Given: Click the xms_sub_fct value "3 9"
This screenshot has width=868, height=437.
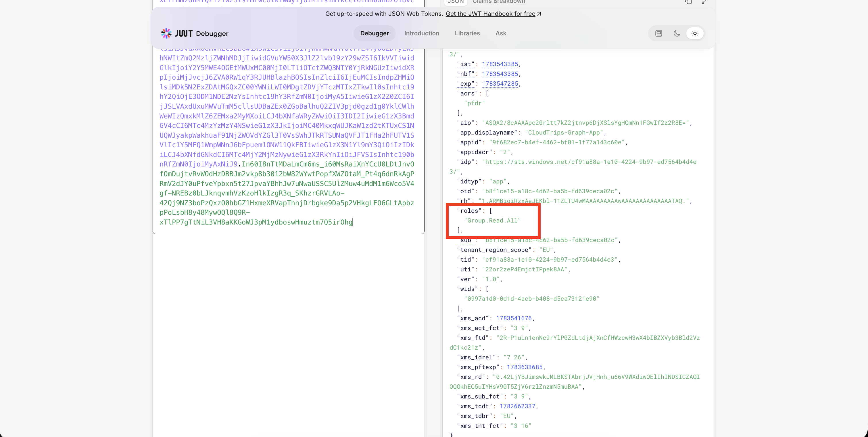Looking at the screenshot, I should point(519,396).
